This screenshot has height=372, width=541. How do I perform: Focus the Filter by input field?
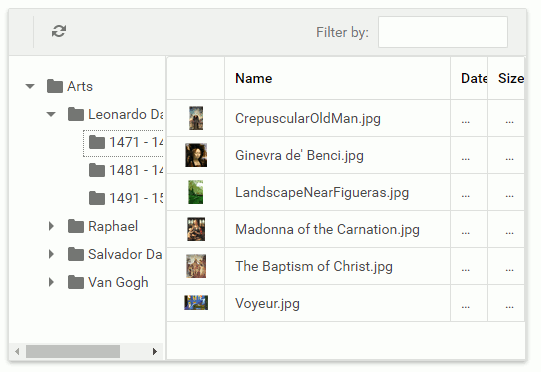(443, 32)
